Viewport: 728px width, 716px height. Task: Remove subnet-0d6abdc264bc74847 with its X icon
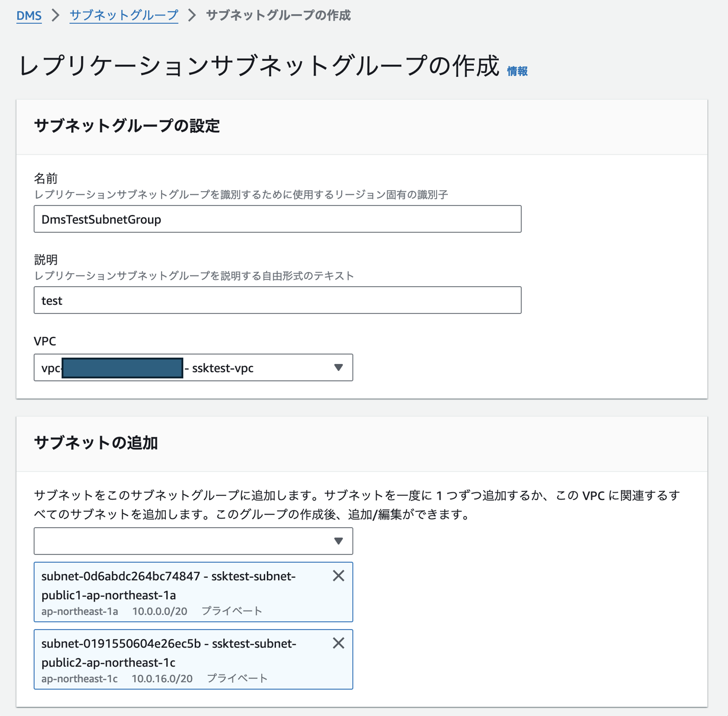coord(338,575)
